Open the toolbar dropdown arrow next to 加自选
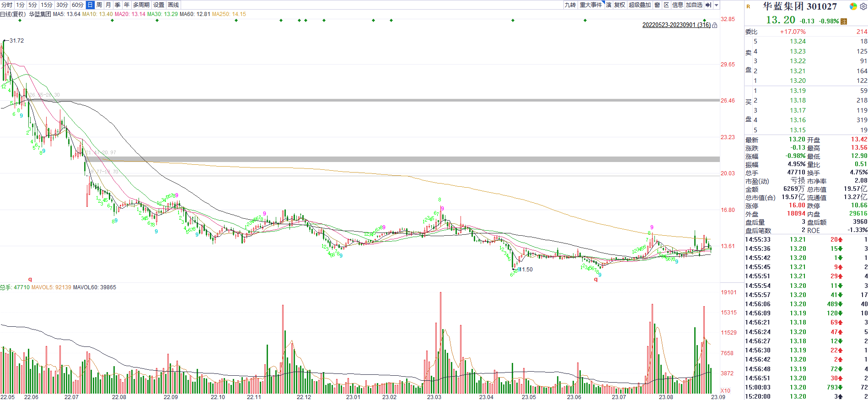Viewport: 868px width, 400px height. (x=717, y=5)
